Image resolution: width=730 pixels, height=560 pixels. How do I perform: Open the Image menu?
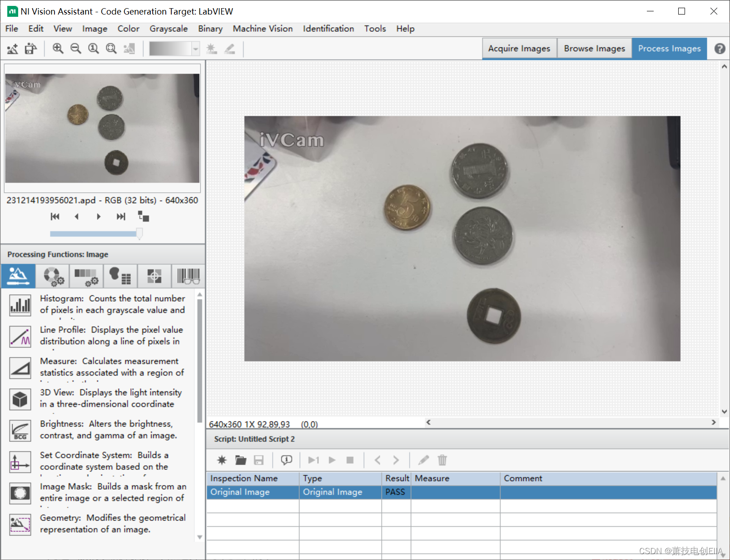click(95, 29)
